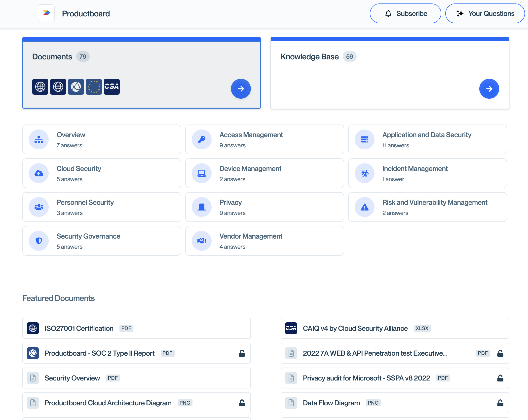The image size is (528, 420).
Task: Select the Documents tab card
Action: pyautogui.click(x=142, y=73)
